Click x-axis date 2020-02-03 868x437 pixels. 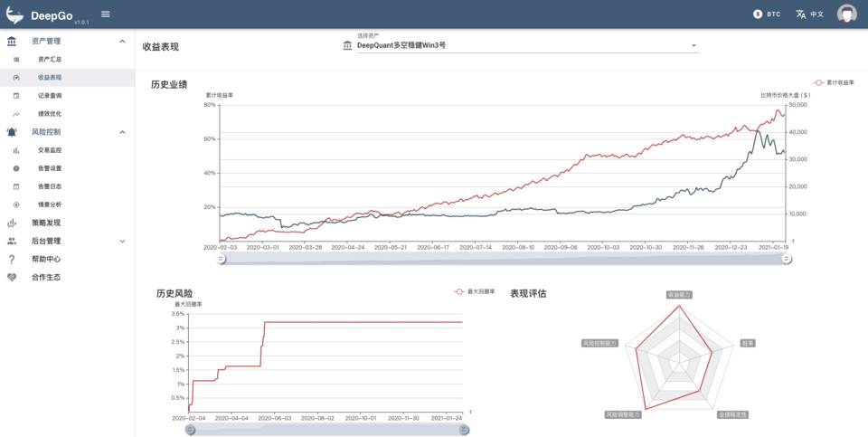(x=221, y=248)
